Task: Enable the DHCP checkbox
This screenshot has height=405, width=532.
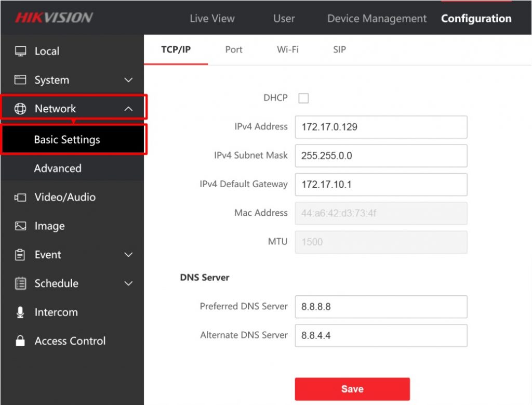Action: pos(303,98)
